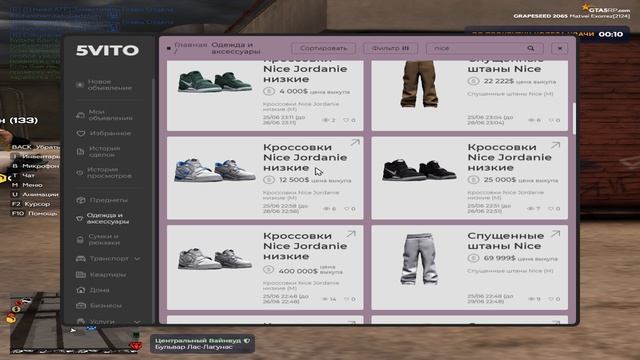Screen dimensions: 640x360
Task: Click views eye icon on 12 500$ listing
Action: [x=326, y=209]
